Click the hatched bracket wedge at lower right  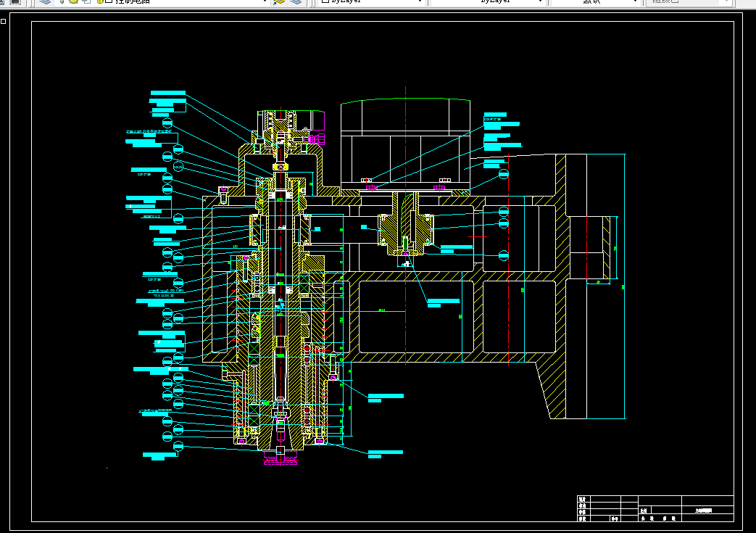552,389
